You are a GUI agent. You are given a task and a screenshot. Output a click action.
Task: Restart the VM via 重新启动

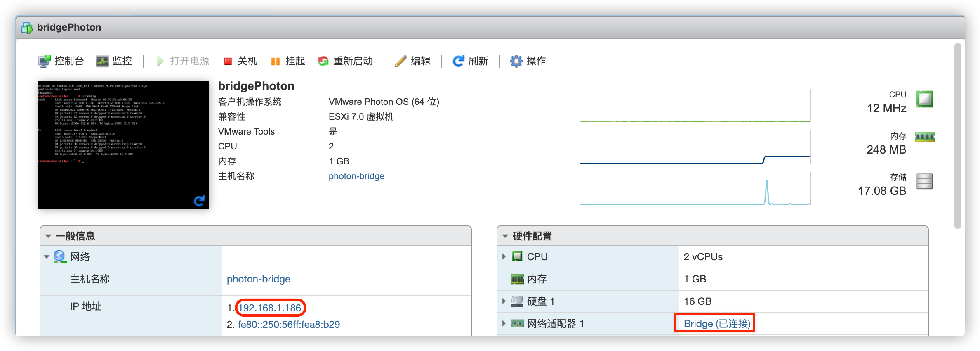click(x=345, y=61)
